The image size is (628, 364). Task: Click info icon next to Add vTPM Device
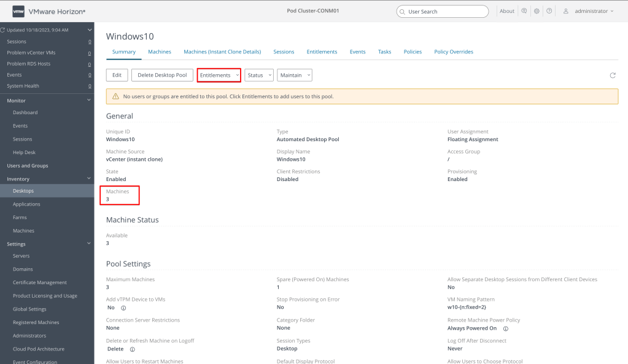click(x=124, y=307)
